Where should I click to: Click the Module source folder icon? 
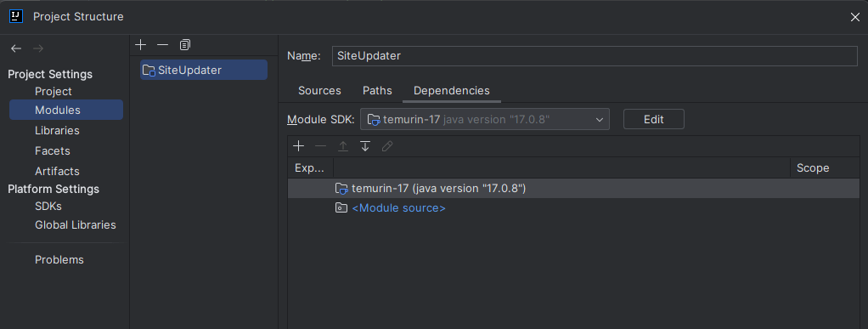tap(341, 208)
